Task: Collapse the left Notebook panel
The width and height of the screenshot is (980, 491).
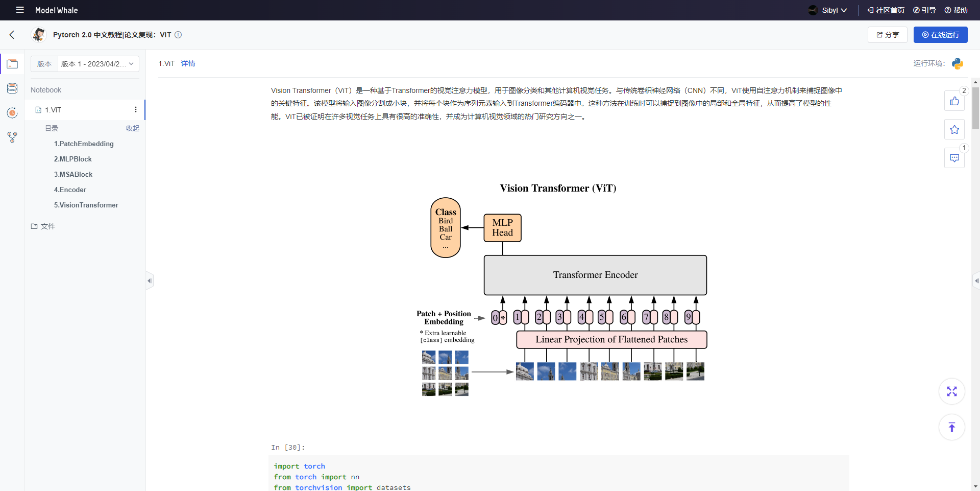Action: tap(150, 280)
